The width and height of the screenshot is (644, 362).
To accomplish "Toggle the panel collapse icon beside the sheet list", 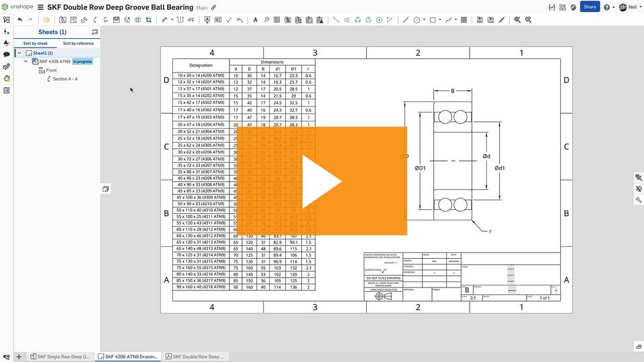I will coord(105,189).
